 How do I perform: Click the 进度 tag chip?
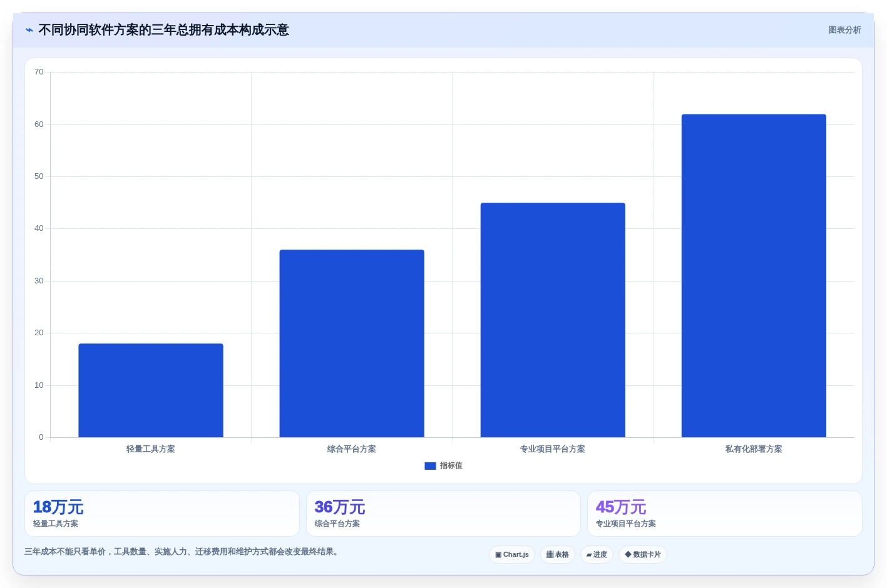tap(597, 555)
